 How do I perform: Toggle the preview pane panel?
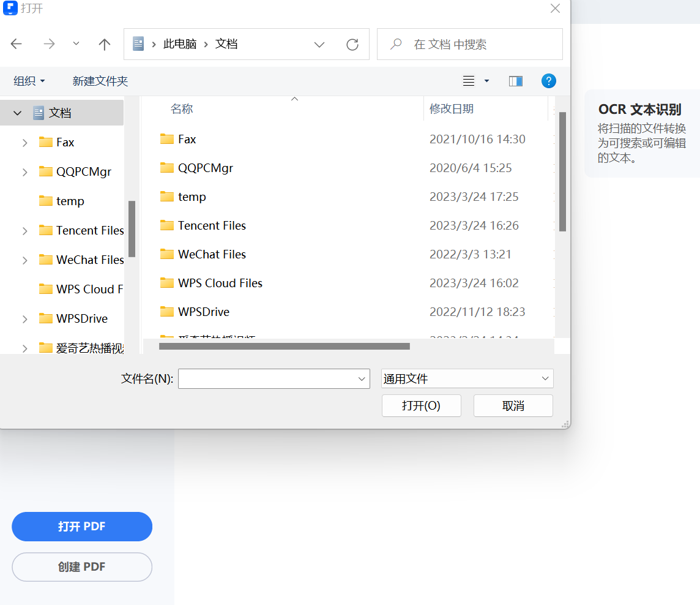click(x=515, y=80)
